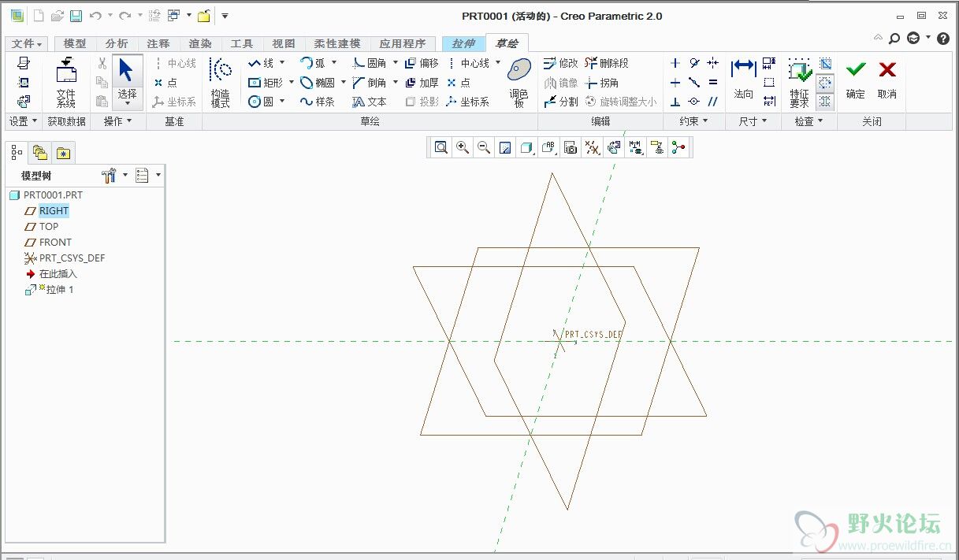Select the Arc (弧) tool

[x=313, y=63]
